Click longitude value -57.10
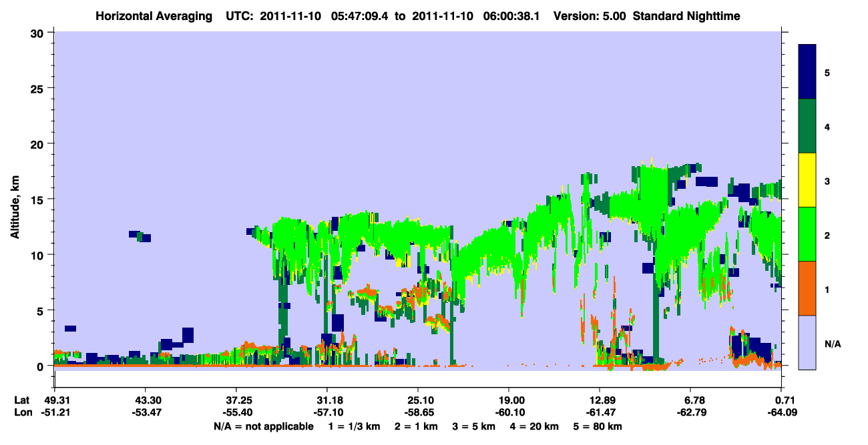Image resolution: width=868 pixels, height=445 pixels. [x=327, y=413]
